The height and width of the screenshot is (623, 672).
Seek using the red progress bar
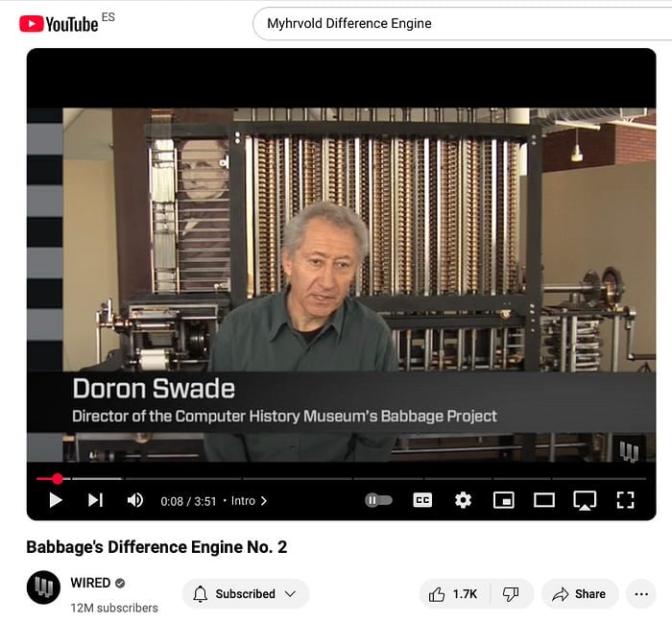click(341, 479)
